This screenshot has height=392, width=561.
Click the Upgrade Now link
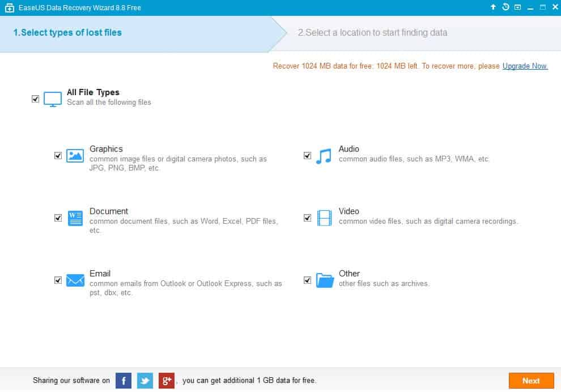click(x=525, y=66)
